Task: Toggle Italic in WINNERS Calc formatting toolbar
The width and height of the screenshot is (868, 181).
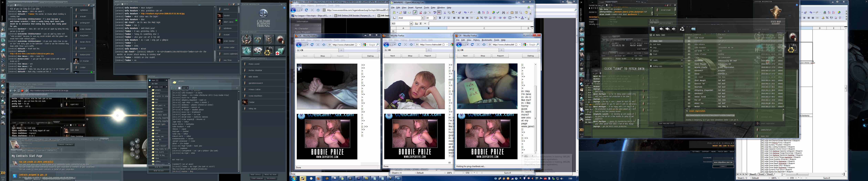Action: 444,18
